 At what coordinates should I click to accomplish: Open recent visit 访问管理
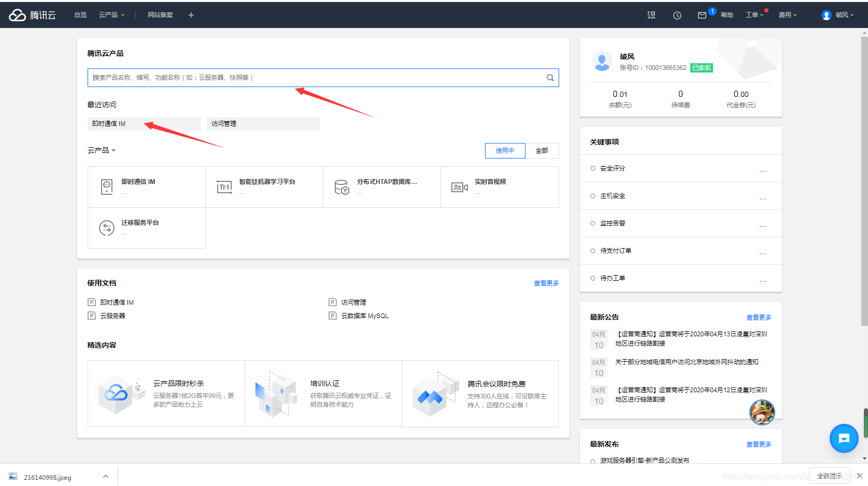(x=263, y=124)
